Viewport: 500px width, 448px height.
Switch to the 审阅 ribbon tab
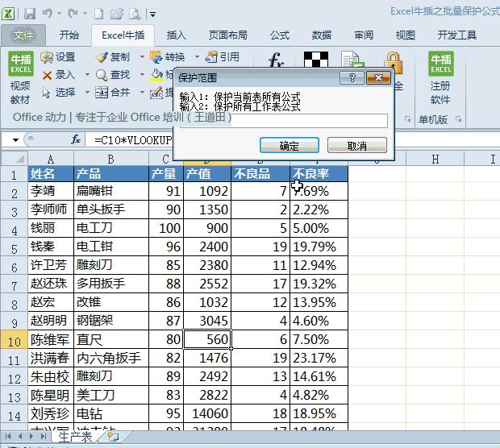364,35
